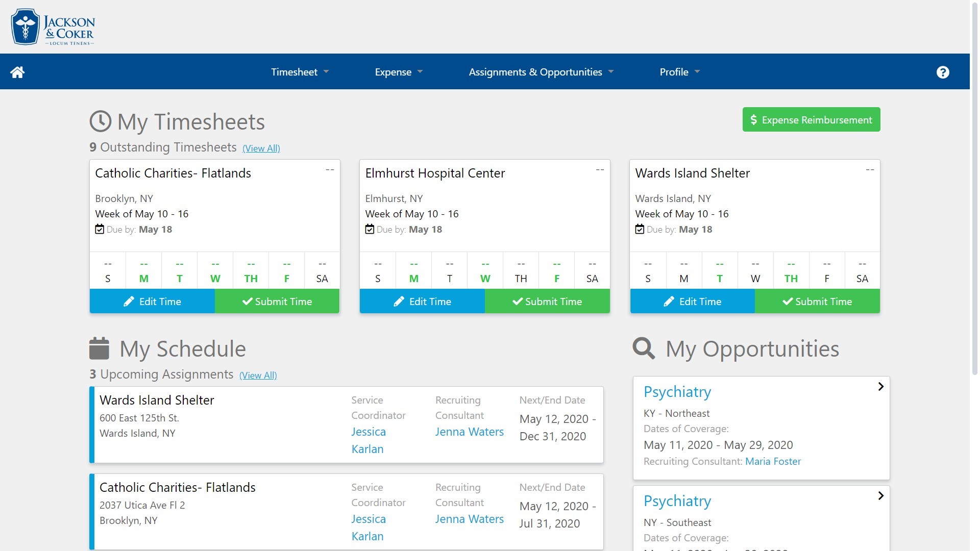Click the home icon in navbar
Screen dimensions: 980x551
[17, 72]
